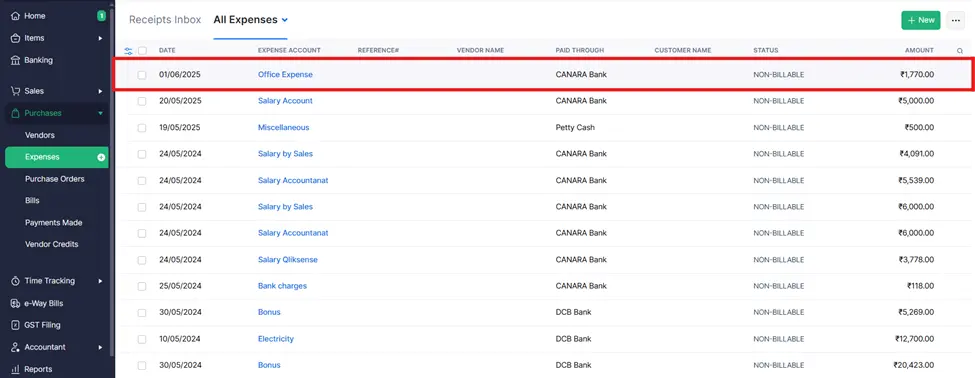Collapse the Purchases section arrow
Image resolution: width=975 pixels, height=378 pixels.
pos(100,114)
